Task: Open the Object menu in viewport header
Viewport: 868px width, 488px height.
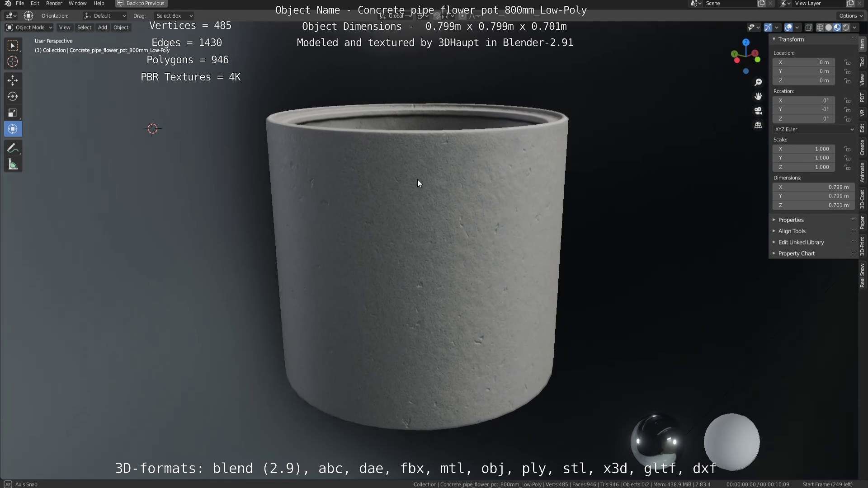Action: 121,28
